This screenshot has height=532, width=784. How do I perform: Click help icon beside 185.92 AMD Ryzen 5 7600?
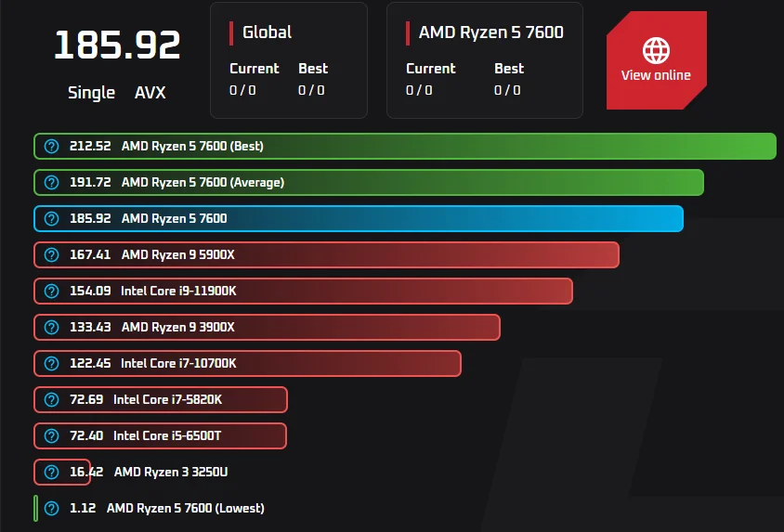[x=51, y=219]
